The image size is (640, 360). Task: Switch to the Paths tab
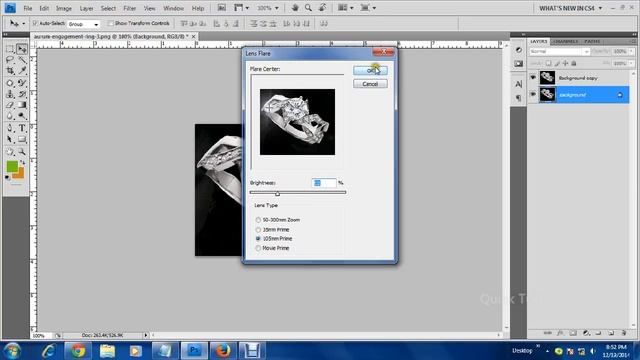(592, 41)
